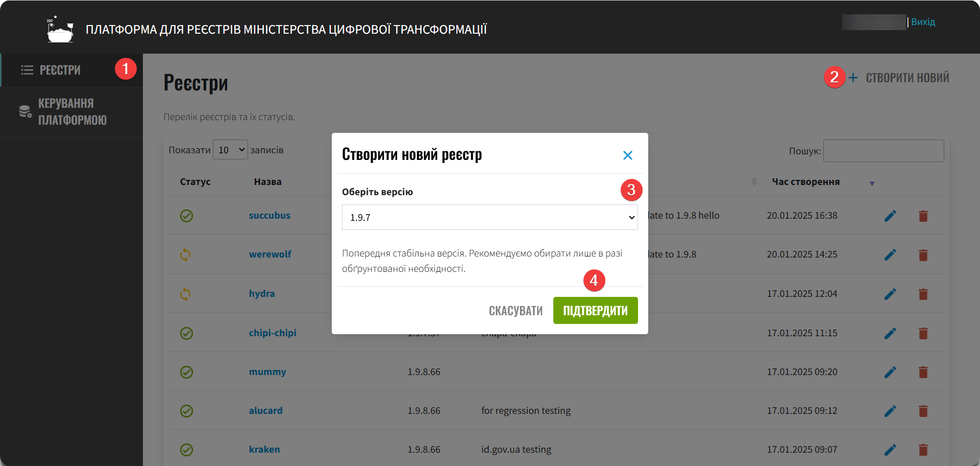
Task: Select the 'id.gov.ua testing' description text
Action: coord(516,450)
